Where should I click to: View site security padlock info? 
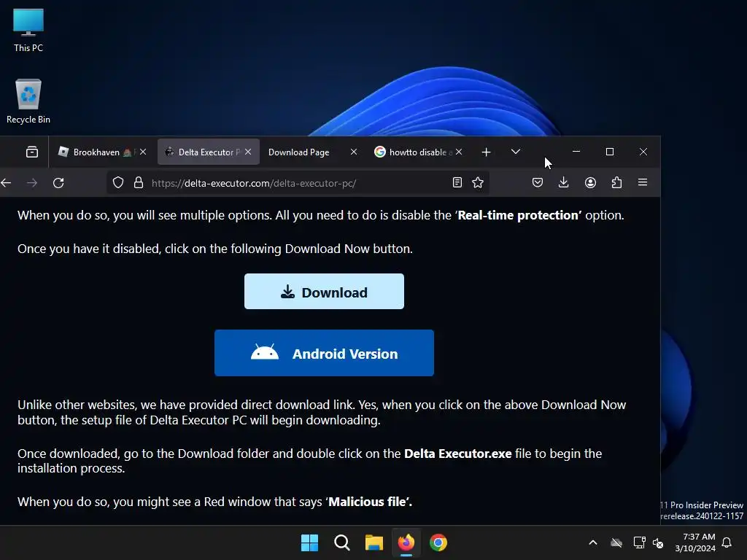139,183
